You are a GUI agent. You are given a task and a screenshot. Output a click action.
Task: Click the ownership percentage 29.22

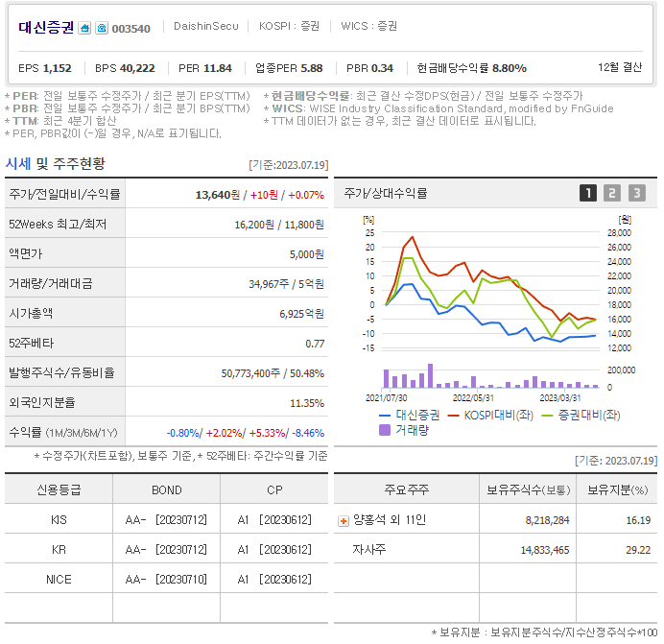(x=638, y=550)
